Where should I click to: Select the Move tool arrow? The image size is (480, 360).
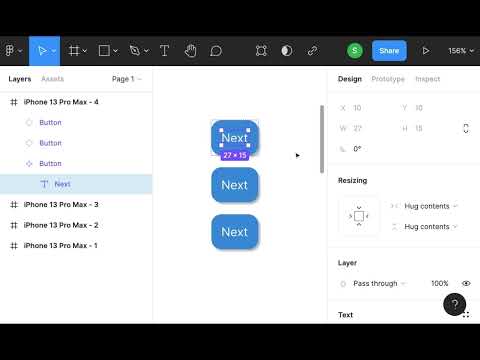[x=42, y=51]
